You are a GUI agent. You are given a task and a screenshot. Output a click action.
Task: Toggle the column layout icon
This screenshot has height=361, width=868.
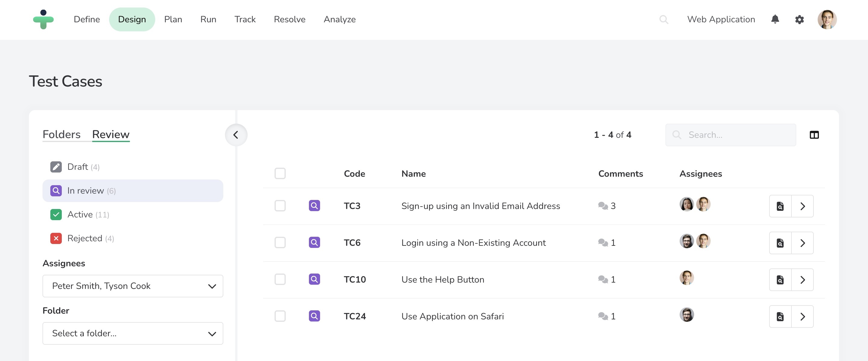coord(814,135)
